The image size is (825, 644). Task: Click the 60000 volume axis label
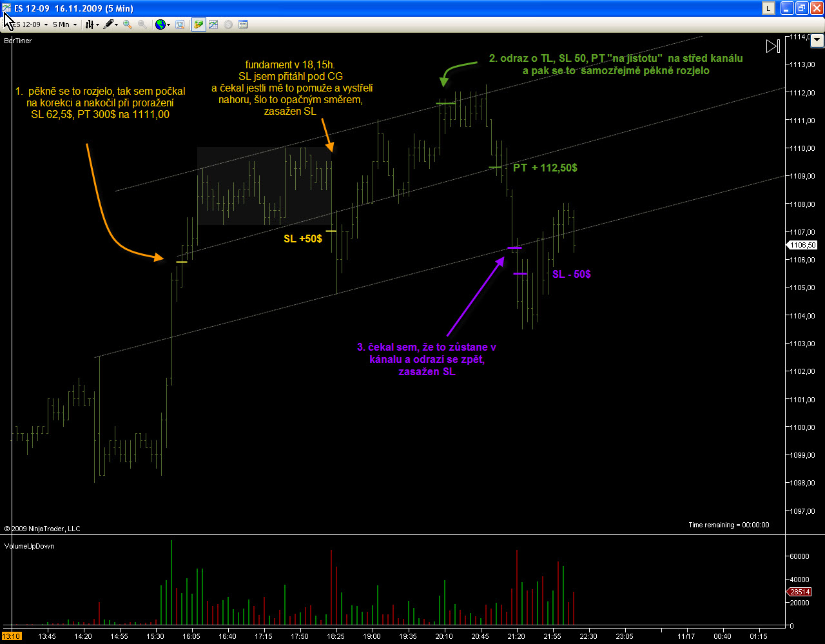pyautogui.click(x=801, y=556)
